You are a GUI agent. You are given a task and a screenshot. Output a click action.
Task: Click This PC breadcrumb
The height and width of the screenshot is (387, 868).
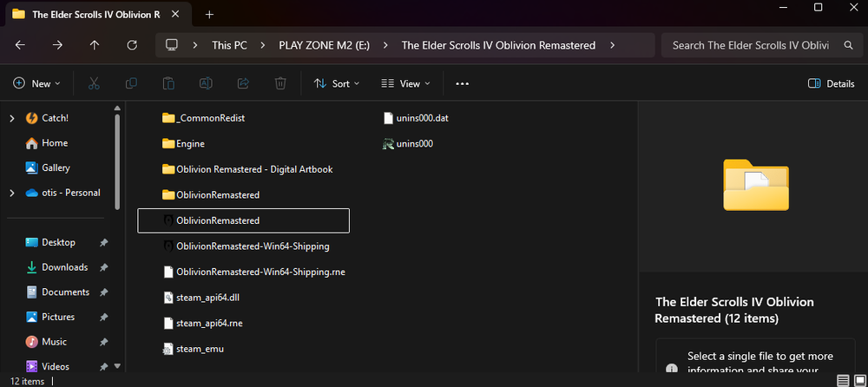pyautogui.click(x=229, y=45)
